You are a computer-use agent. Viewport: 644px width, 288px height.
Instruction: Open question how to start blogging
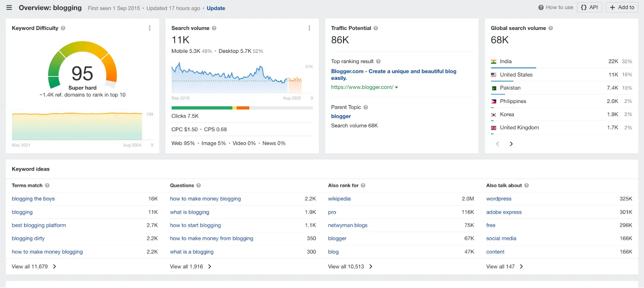tap(195, 225)
